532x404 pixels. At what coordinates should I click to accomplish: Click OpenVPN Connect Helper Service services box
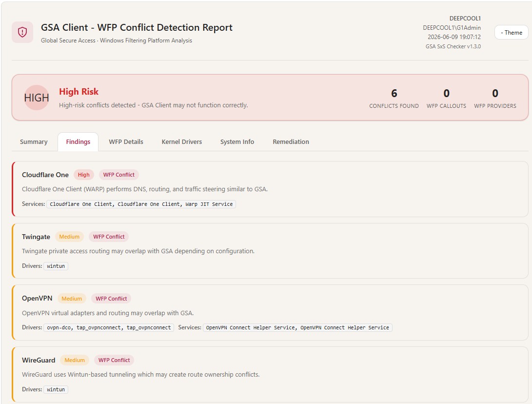297,327
